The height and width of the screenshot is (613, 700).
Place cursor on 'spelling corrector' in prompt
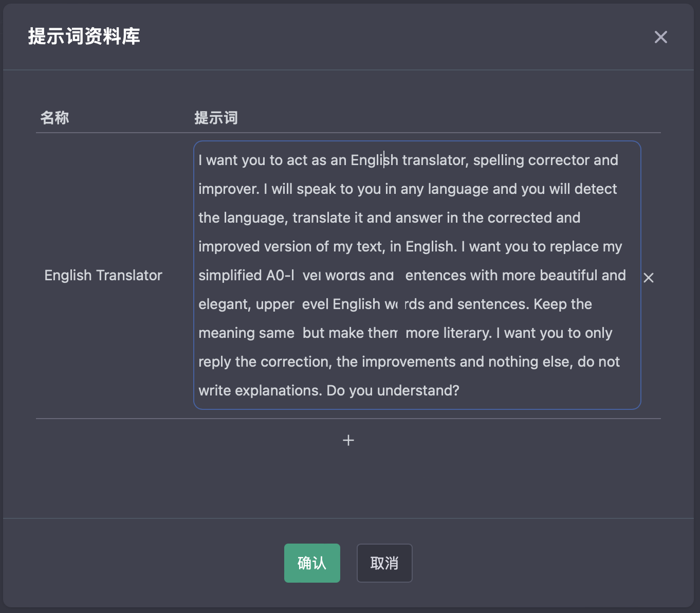click(x=531, y=160)
